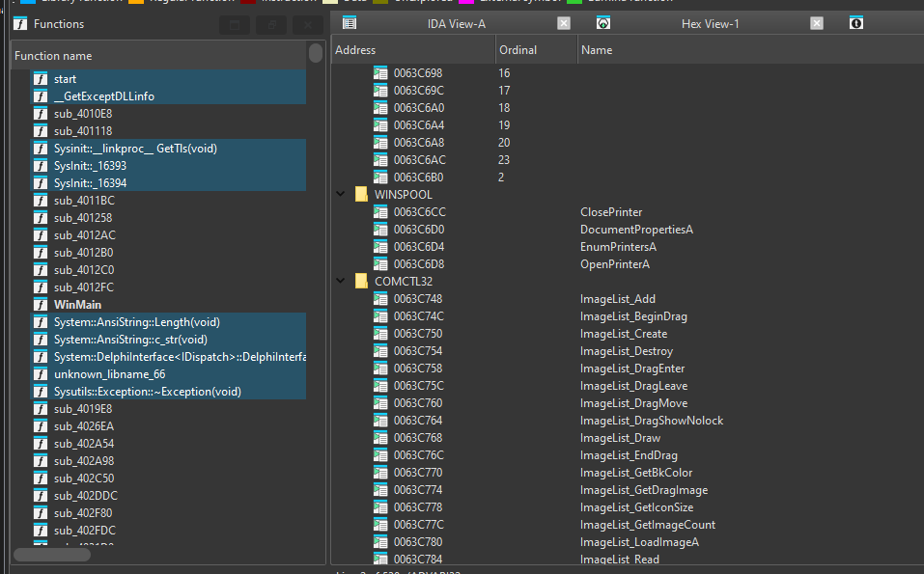The image size is (924, 574).
Task: Click the Hex View-1 tab icon
Action: pyautogui.click(x=603, y=23)
